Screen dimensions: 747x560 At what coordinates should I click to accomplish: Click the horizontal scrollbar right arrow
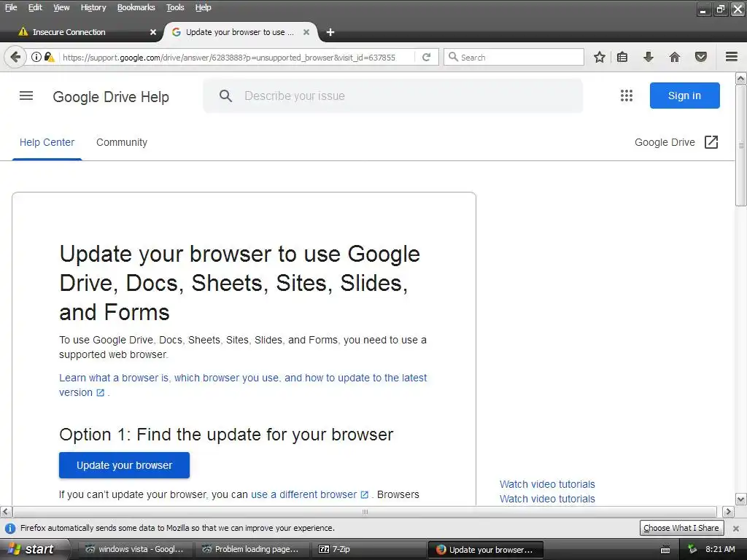pos(728,512)
